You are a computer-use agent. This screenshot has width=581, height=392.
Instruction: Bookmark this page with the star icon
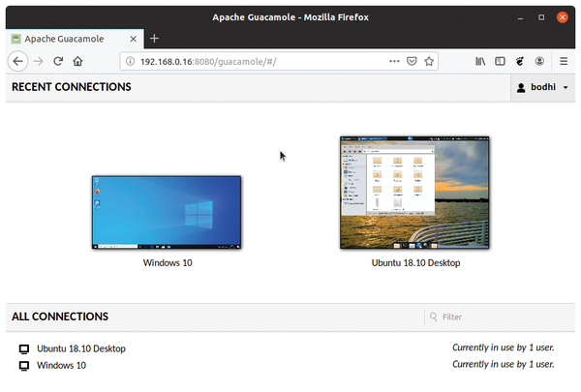coord(429,60)
